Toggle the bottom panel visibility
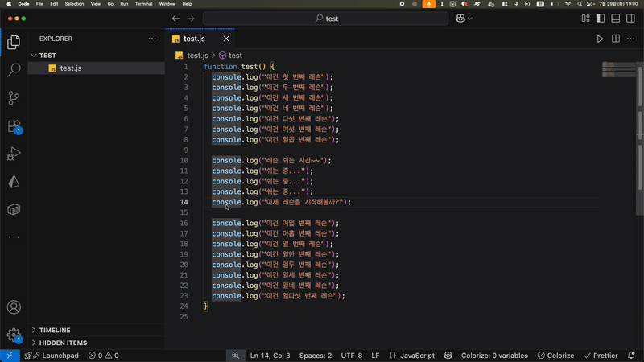Screen dimensions: 644x362 click(614, 19)
